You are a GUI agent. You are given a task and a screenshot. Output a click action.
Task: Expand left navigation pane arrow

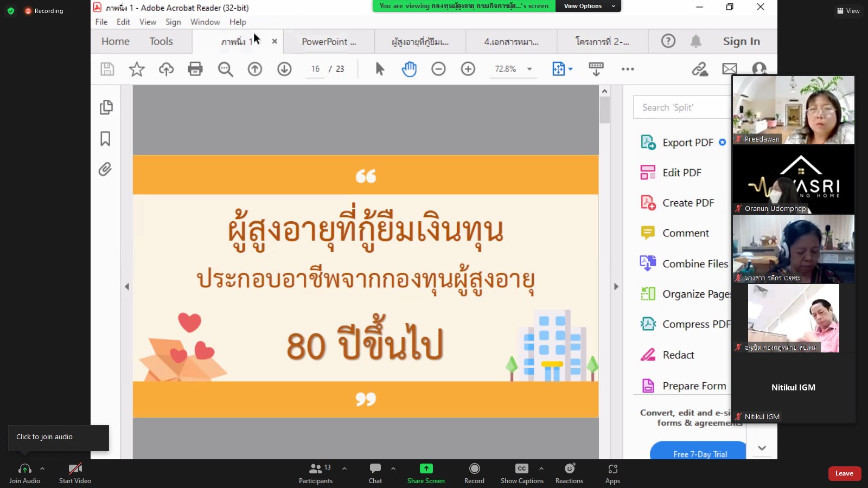click(127, 287)
